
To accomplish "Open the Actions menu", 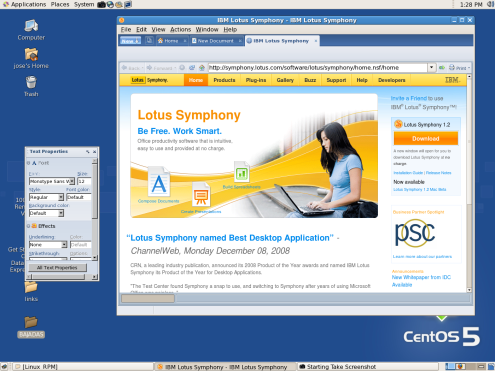I will tap(180, 30).
